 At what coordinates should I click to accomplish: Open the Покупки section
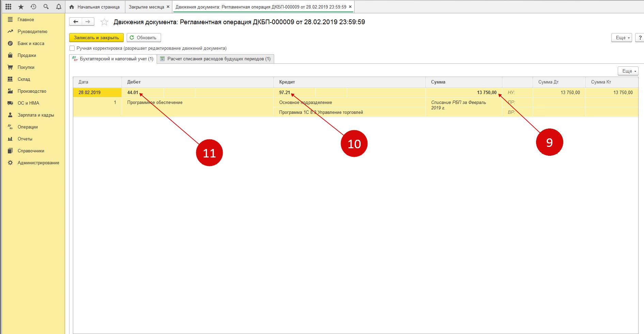pyautogui.click(x=26, y=67)
